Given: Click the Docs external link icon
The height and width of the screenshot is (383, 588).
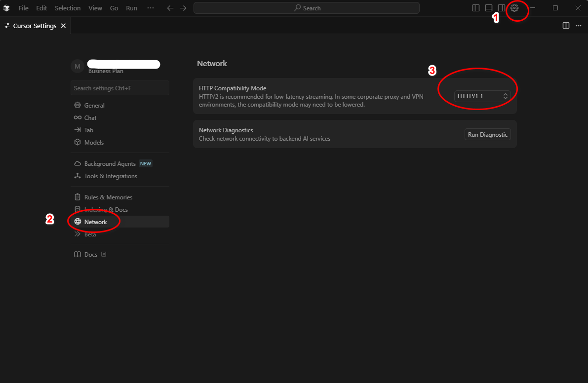Looking at the screenshot, I should pos(104,254).
